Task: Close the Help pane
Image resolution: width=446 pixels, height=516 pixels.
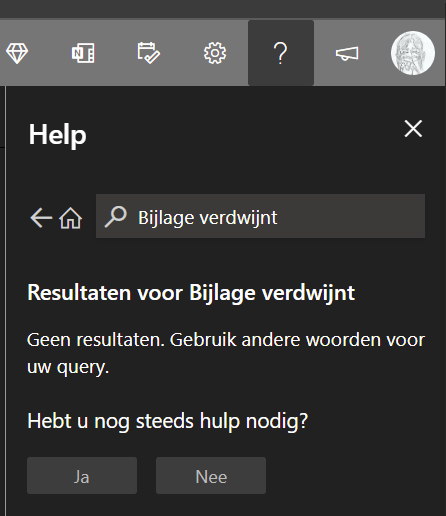Action: 413,129
